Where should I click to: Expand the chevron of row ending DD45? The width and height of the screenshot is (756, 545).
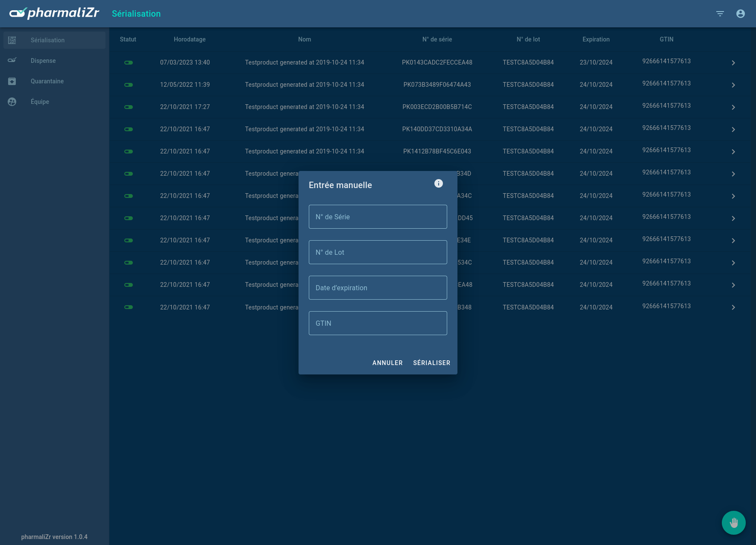pyautogui.click(x=733, y=218)
